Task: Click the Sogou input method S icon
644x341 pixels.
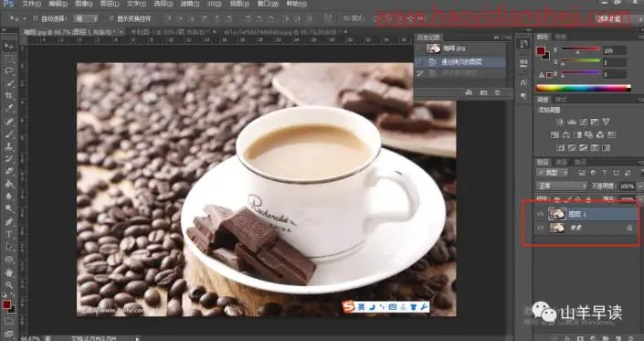Action: (348, 307)
